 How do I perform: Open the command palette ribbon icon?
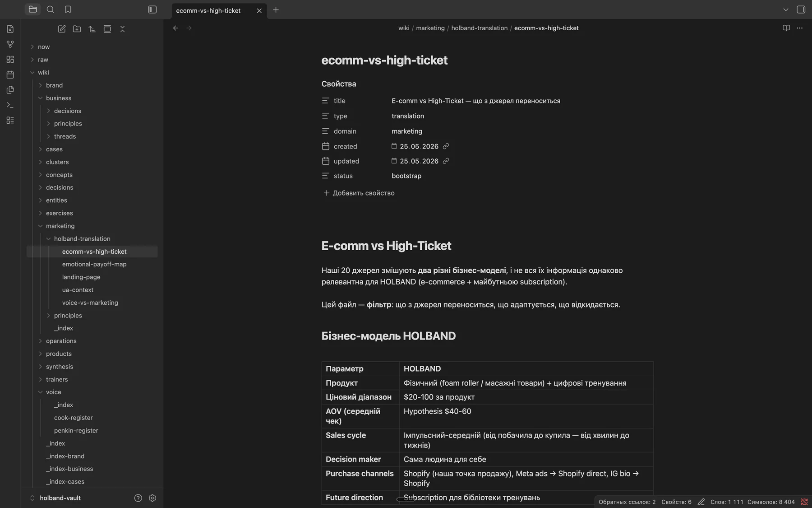click(x=10, y=105)
